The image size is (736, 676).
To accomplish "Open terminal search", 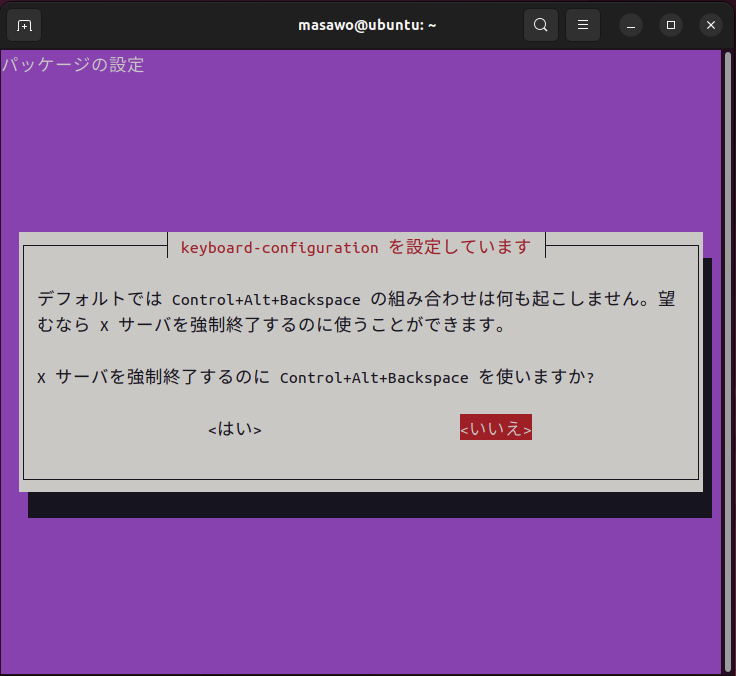I will point(541,25).
